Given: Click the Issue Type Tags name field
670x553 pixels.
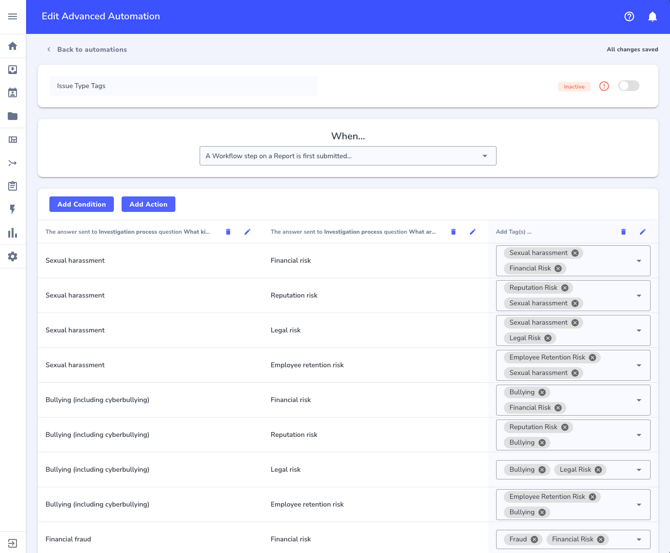Looking at the screenshot, I should point(183,86).
